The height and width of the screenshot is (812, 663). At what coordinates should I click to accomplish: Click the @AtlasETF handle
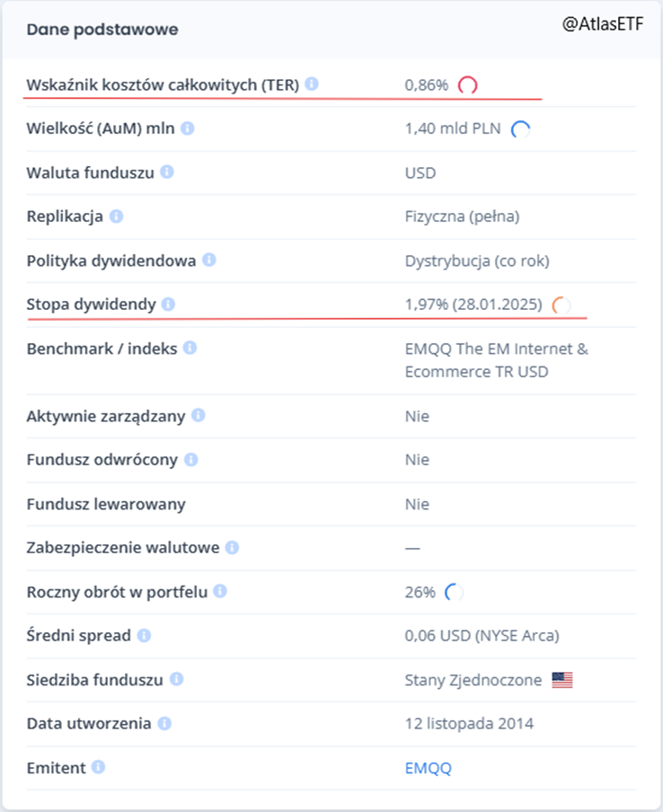pos(603,23)
